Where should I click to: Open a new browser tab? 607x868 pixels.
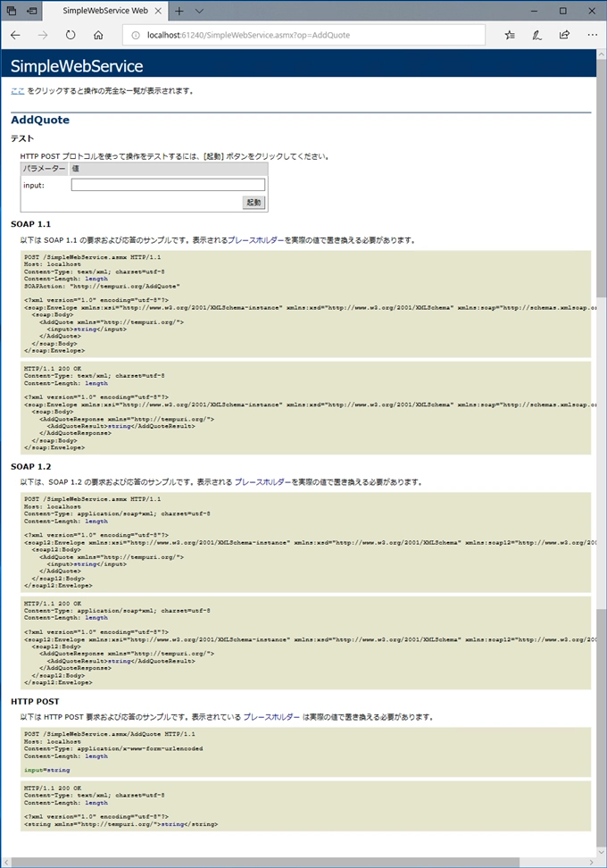[x=179, y=11]
